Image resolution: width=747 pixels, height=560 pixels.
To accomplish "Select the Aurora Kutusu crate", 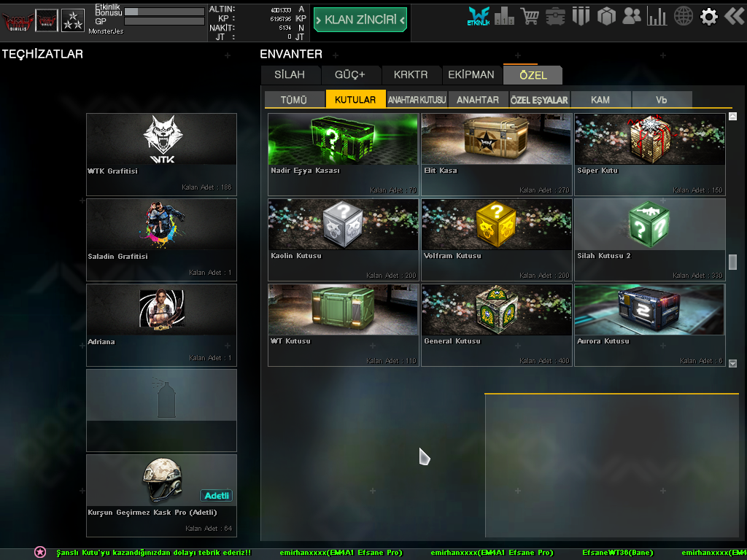I will click(650, 325).
